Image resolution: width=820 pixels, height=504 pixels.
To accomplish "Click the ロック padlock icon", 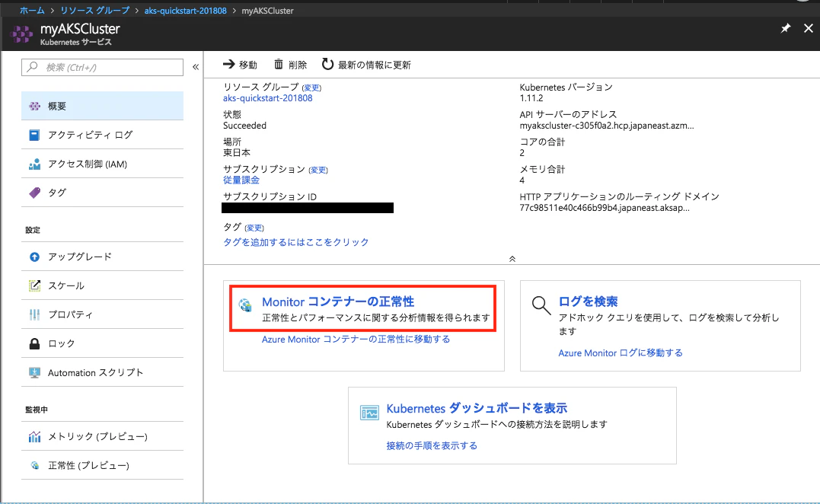I will point(34,343).
